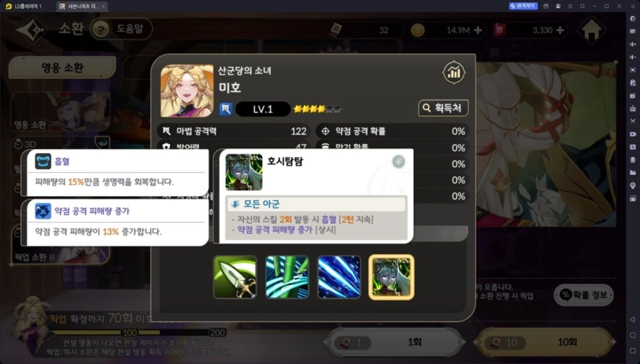Switch to 영웅 소환 tab
The width and height of the screenshot is (640, 364).
62,67
